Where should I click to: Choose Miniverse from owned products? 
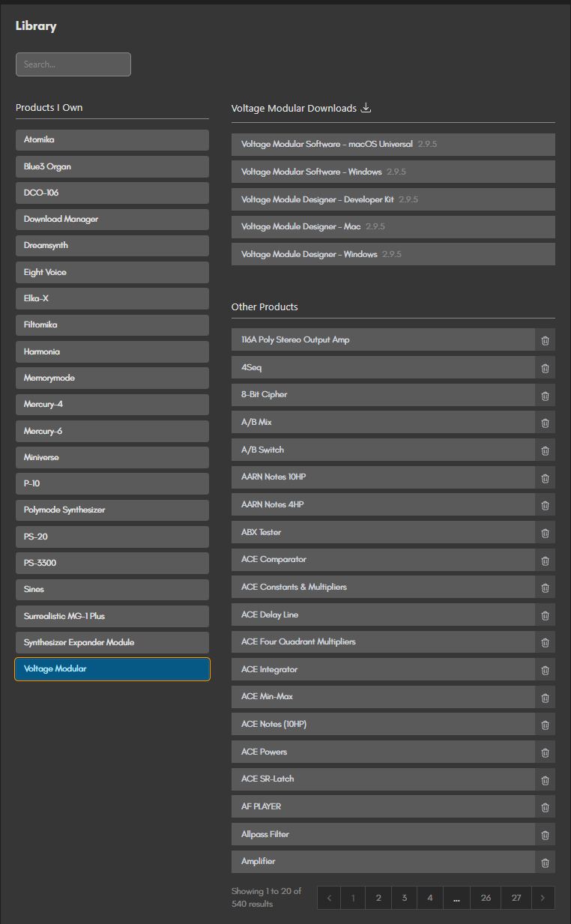click(x=112, y=457)
